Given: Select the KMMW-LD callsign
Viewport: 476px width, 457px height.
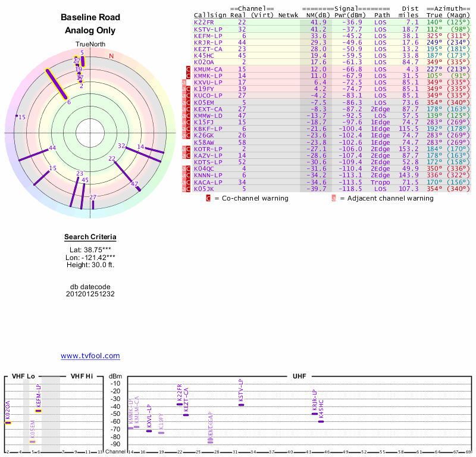Looking at the screenshot, I should pyautogui.click(x=208, y=115).
